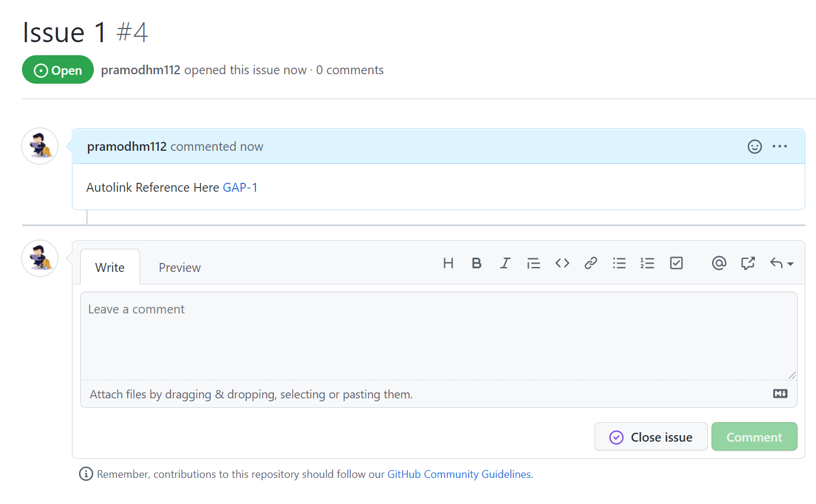Open pramodhm112 profile in issue header
816x504 pixels.
(x=141, y=70)
